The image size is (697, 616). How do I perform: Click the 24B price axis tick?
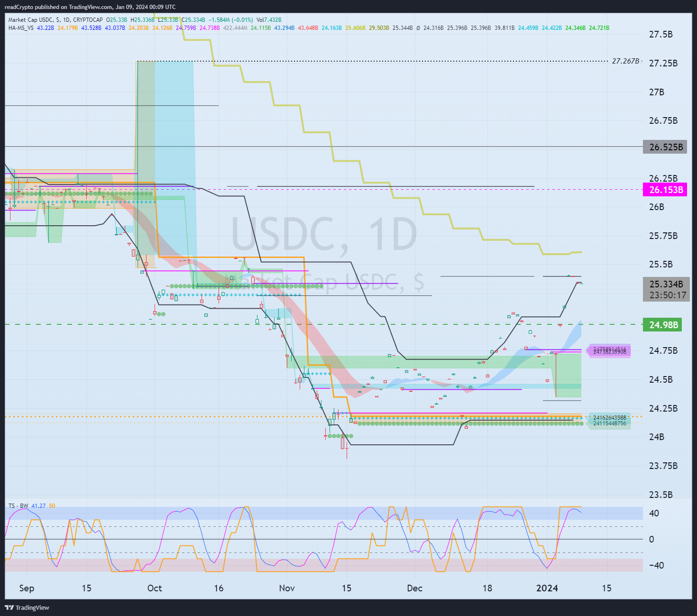coord(656,437)
